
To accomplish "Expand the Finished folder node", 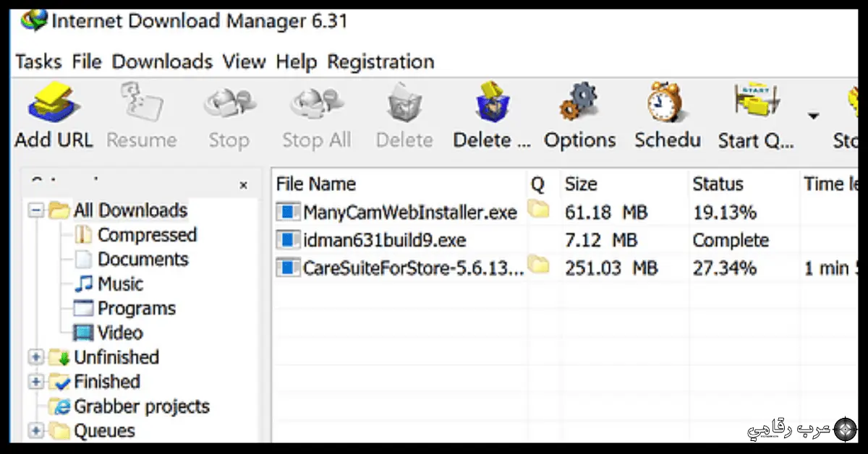I will 35,382.
